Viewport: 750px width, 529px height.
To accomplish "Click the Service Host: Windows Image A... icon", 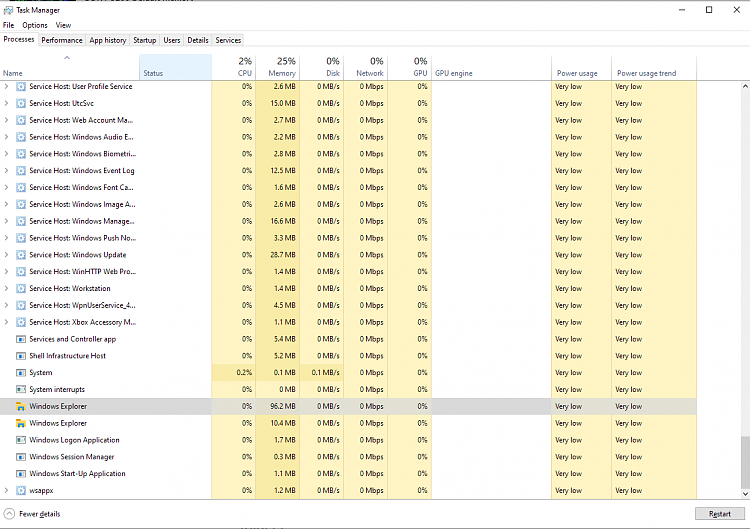I will [x=21, y=204].
